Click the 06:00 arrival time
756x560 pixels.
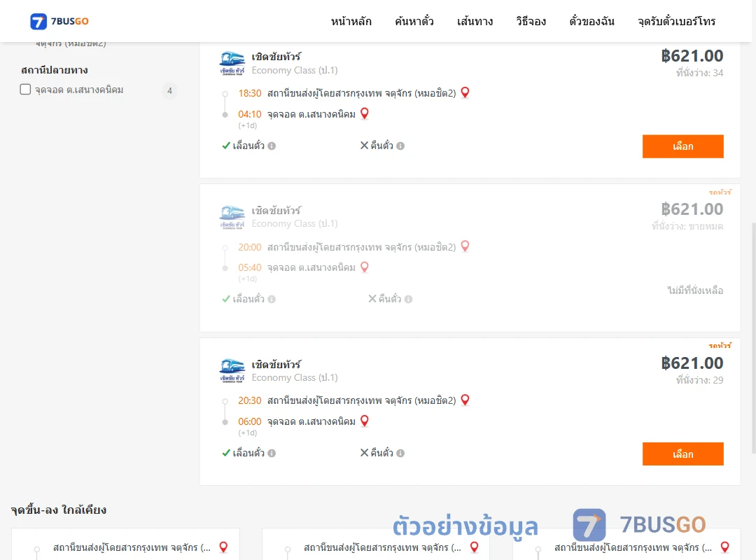click(249, 421)
